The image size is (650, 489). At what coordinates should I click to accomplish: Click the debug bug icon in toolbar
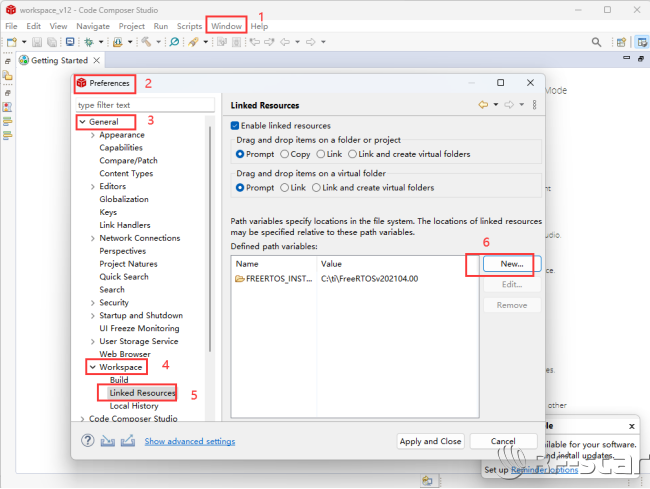(89, 42)
